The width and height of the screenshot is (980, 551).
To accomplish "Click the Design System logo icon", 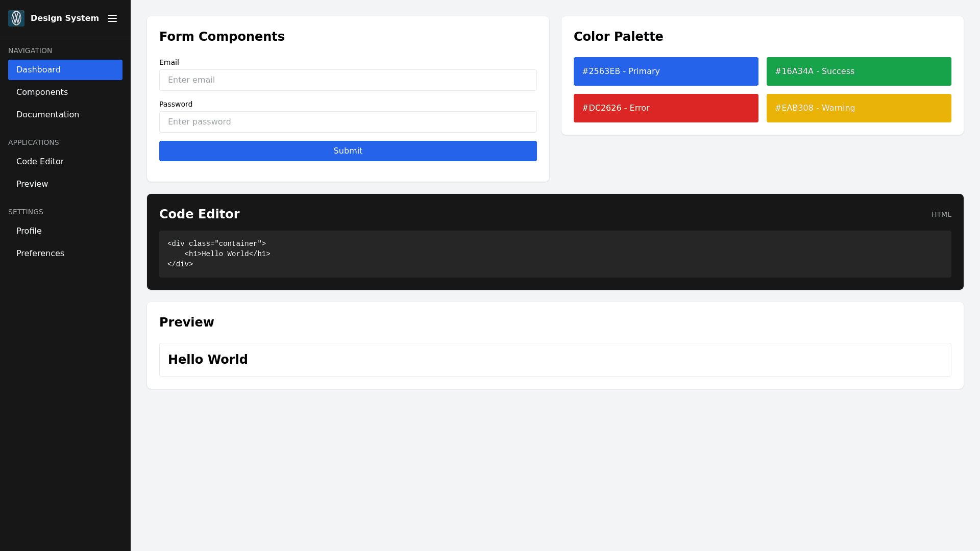I will [16, 18].
